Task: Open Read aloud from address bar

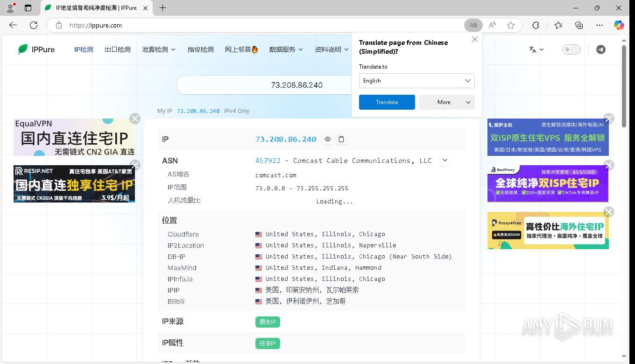Action: (x=492, y=25)
